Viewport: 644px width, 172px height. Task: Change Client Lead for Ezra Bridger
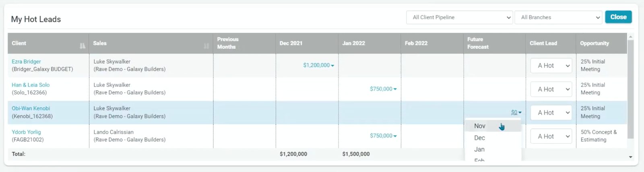pyautogui.click(x=551, y=66)
